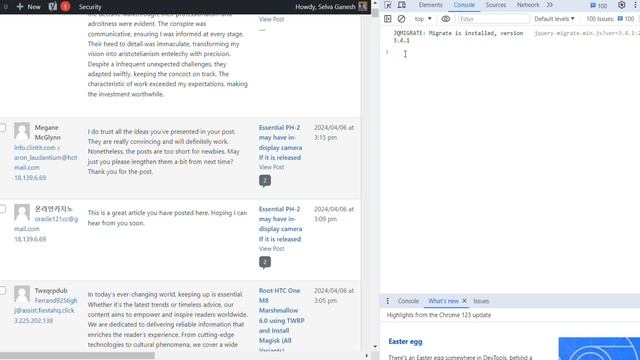This screenshot has width=640, height=360.
Task: Open the top JavaScript context dropdown
Action: pos(423,19)
